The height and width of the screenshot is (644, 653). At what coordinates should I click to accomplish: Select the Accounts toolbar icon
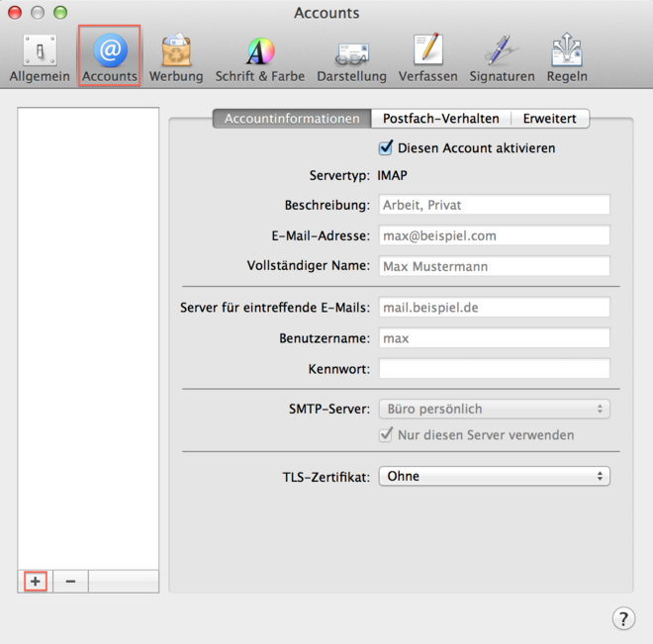[110, 57]
